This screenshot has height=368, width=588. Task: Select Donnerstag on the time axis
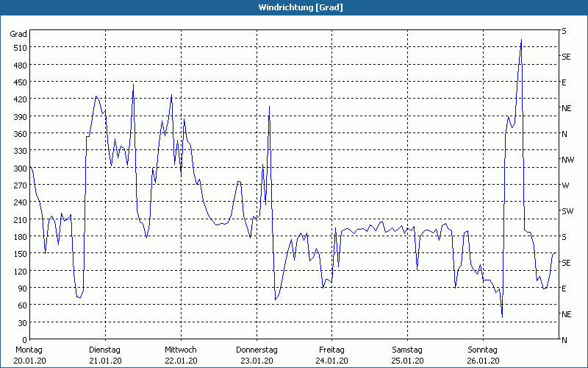[257, 350]
